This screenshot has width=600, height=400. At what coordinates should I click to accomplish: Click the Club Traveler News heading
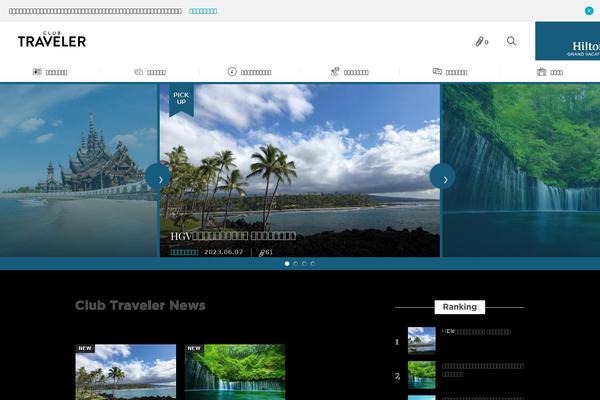(140, 305)
